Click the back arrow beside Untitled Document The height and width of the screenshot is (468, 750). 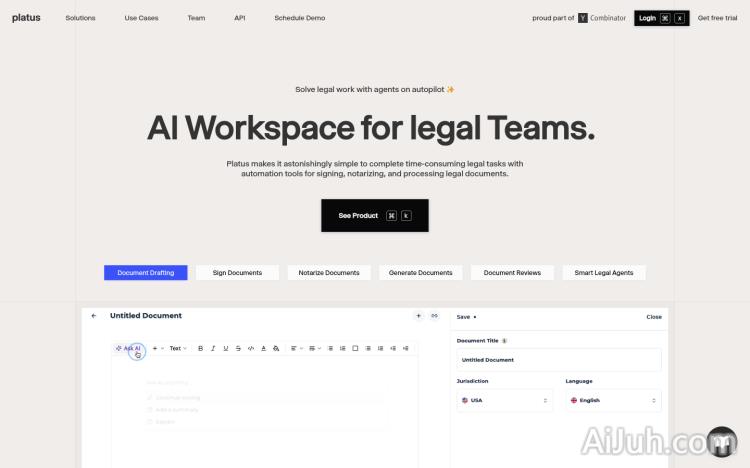(x=94, y=316)
